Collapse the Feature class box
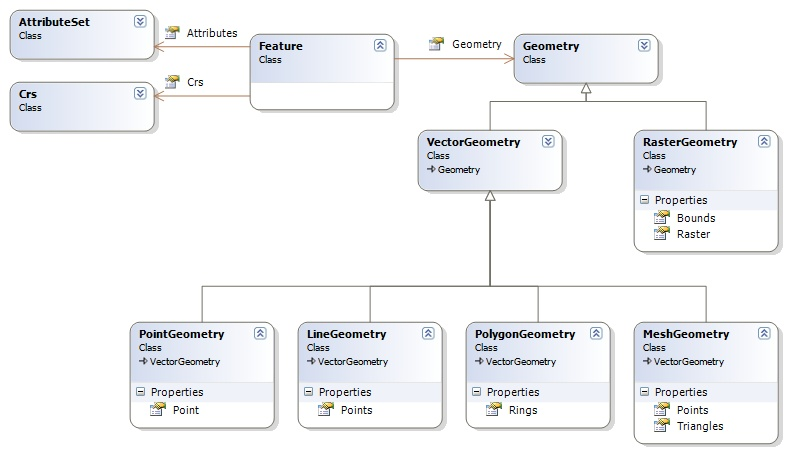The width and height of the screenshot is (787, 452). click(x=380, y=46)
